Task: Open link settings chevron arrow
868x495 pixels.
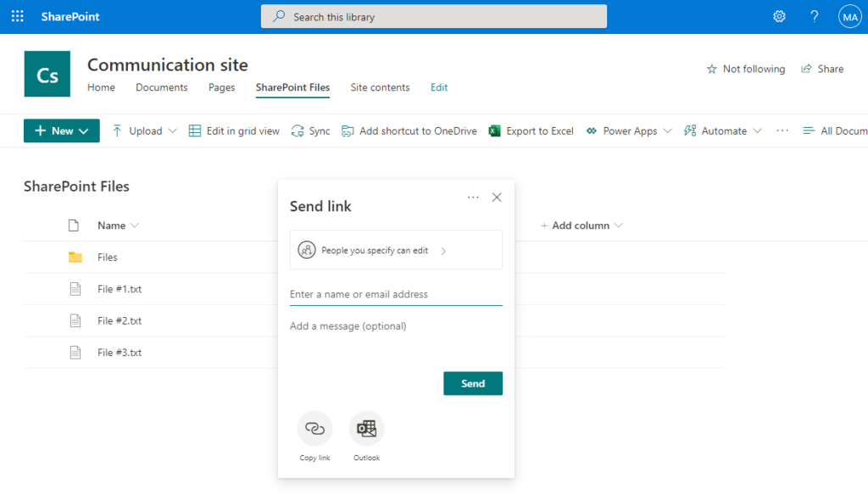Action: [443, 251]
